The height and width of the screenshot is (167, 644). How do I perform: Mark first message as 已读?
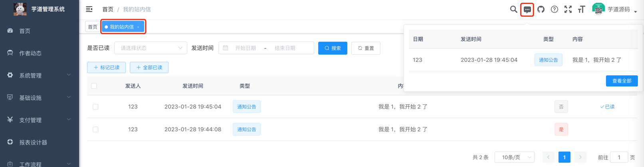pos(607,107)
